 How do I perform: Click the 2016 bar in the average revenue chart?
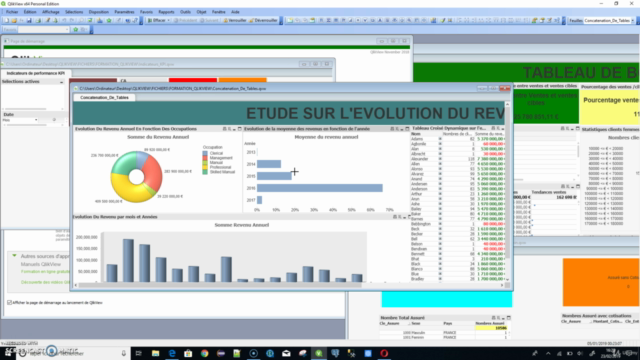(x=320, y=188)
